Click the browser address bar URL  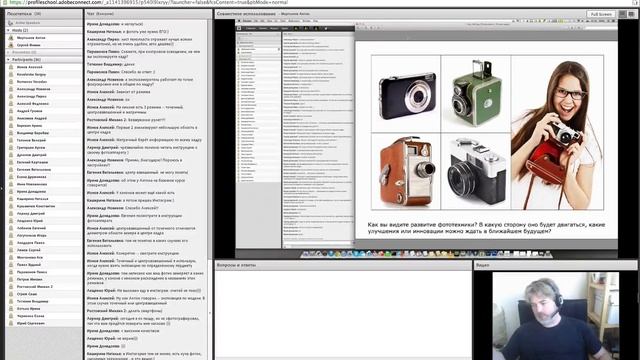149,2
